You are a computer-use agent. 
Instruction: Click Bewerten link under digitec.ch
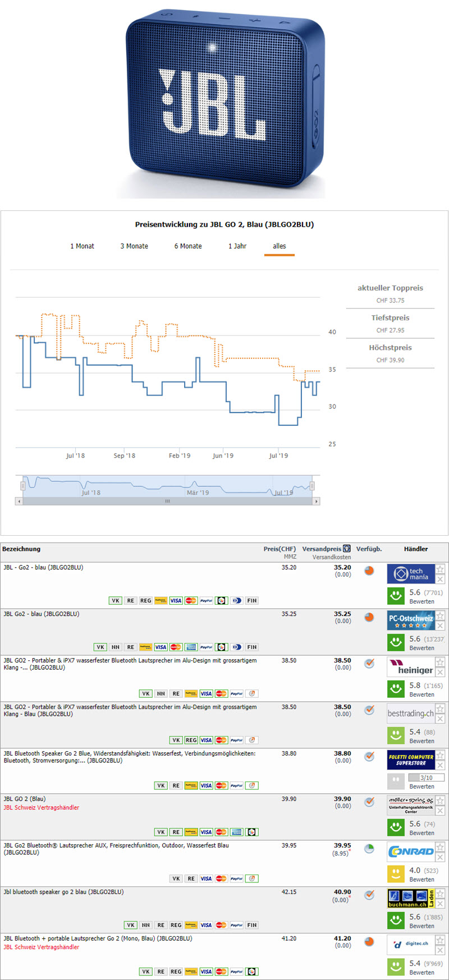pyautogui.click(x=421, y=973)
